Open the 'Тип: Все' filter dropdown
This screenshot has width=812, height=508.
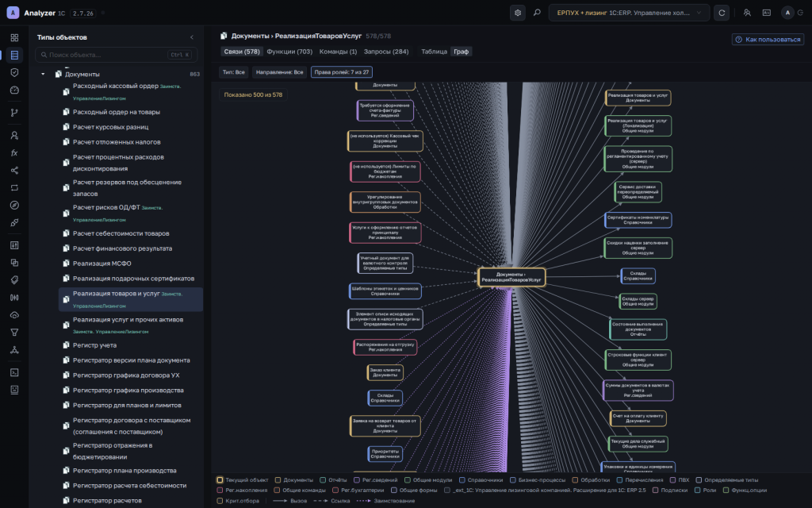coord(234,72)
